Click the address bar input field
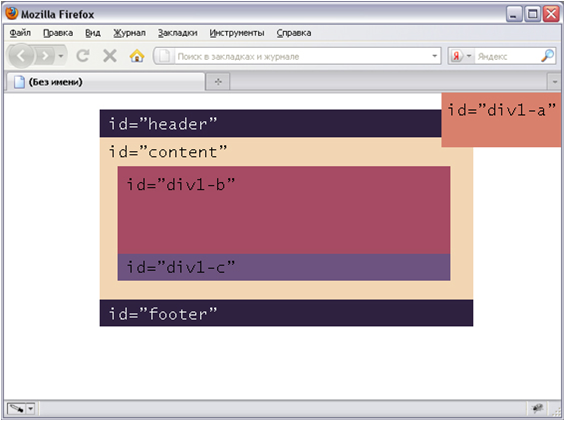Viewport: 565px width, 421px height. coord(302,56)
